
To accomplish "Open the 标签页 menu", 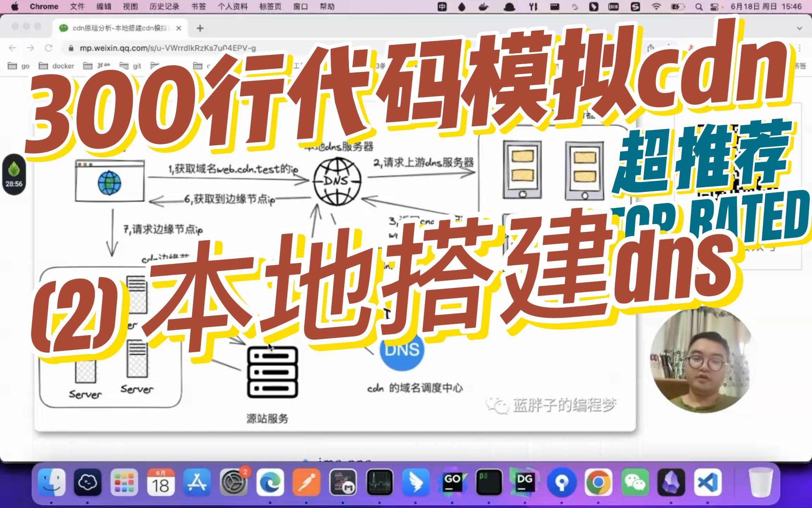I will (270, 6).
